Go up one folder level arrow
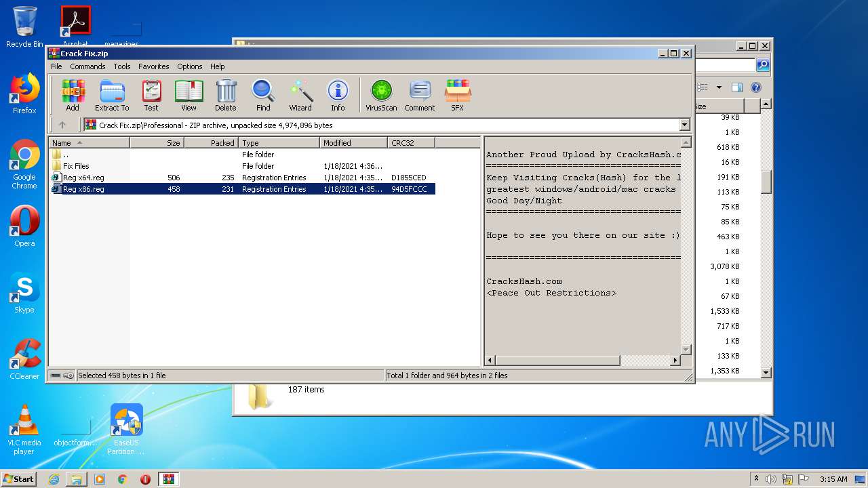Image resolution: width=868 pixels, height=488 pixels. [x=62, y=125]
